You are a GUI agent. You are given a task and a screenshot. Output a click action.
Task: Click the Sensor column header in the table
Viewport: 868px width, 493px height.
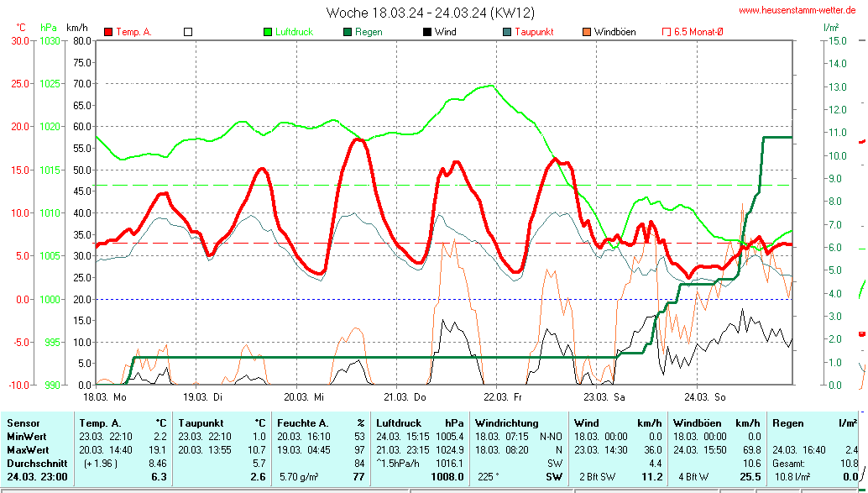23,423
